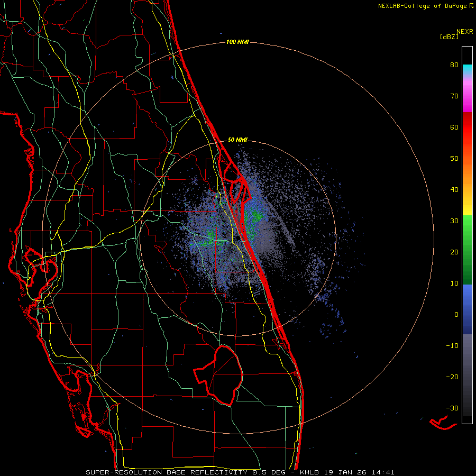The image size is (476, 476).
Task: Click the 10 value on the dBZ scale
Action: (x=454, y=283)
